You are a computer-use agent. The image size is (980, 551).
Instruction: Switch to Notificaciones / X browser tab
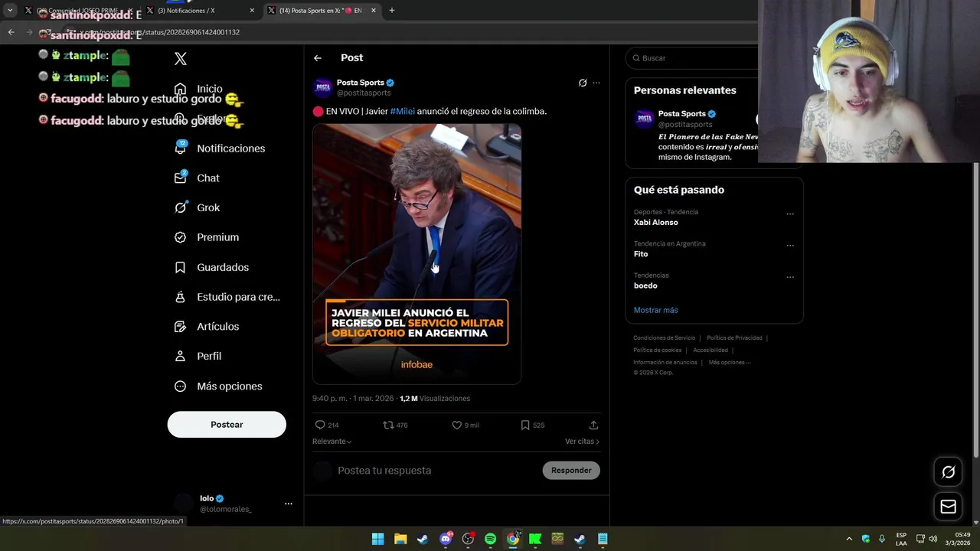tap(201, 11)
